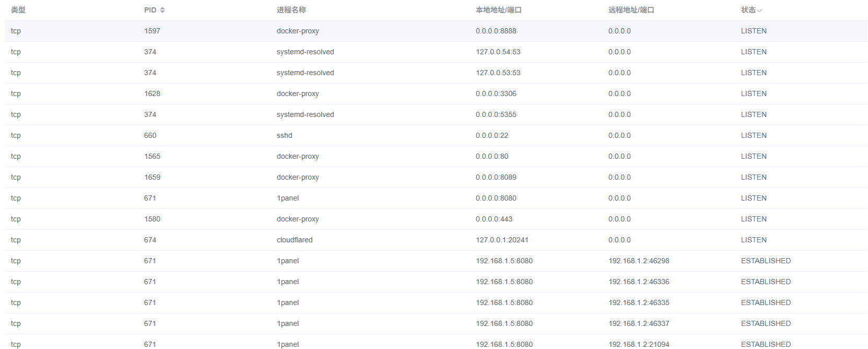Select remote address 192.168.1.2:46337

coord(639,323)
